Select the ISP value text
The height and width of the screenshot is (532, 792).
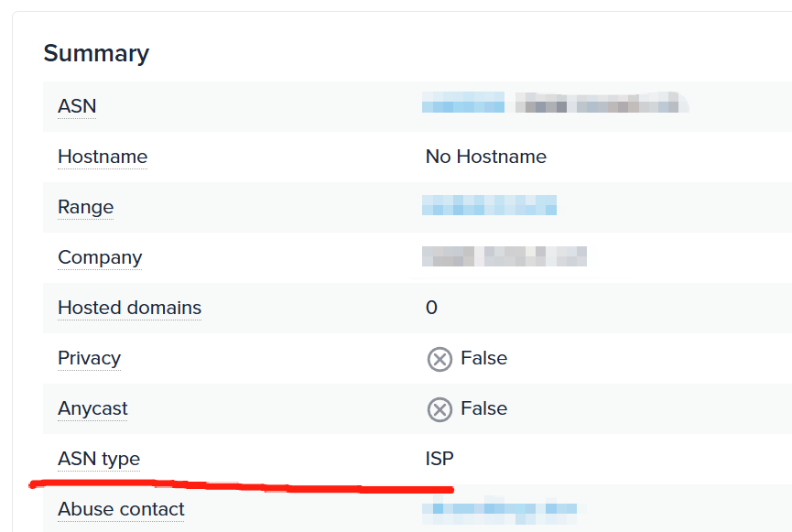point(439,459)
